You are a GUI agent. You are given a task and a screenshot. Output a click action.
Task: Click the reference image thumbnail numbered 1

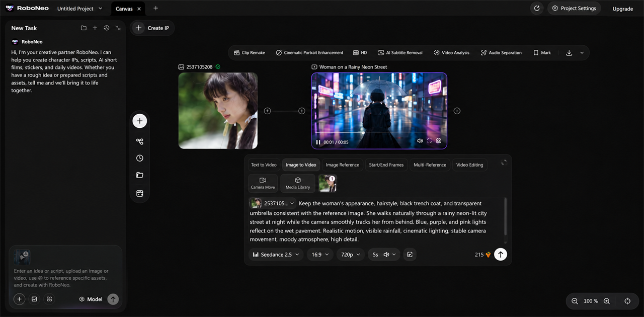[328, 183]
